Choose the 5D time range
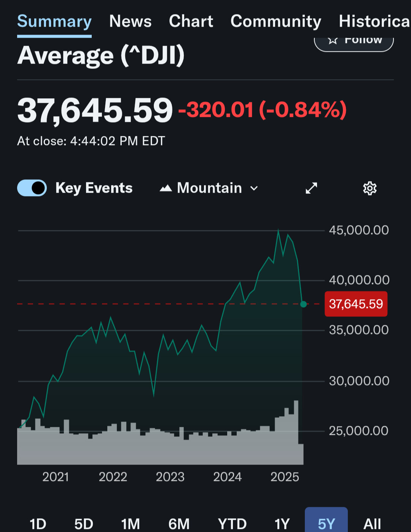 (x=84, y=524)
